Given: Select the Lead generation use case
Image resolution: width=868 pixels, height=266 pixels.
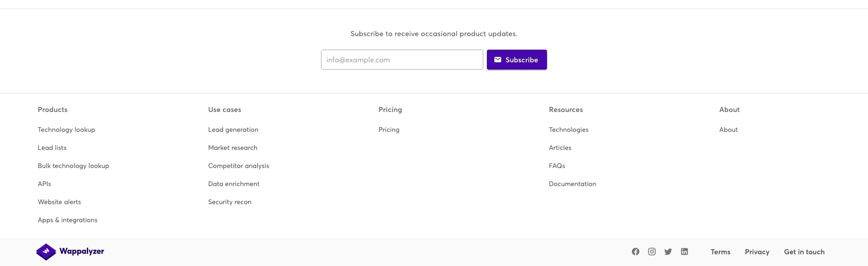Looking at the screenshot, I should [x=233, y=130].
